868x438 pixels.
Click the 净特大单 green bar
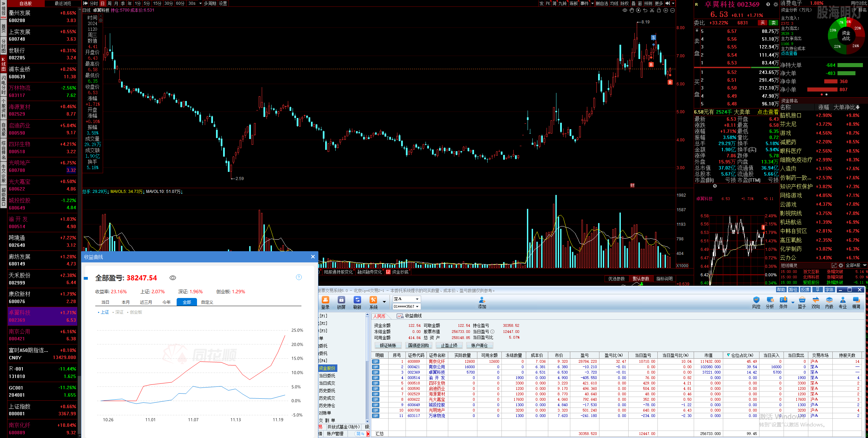(850, 65)
